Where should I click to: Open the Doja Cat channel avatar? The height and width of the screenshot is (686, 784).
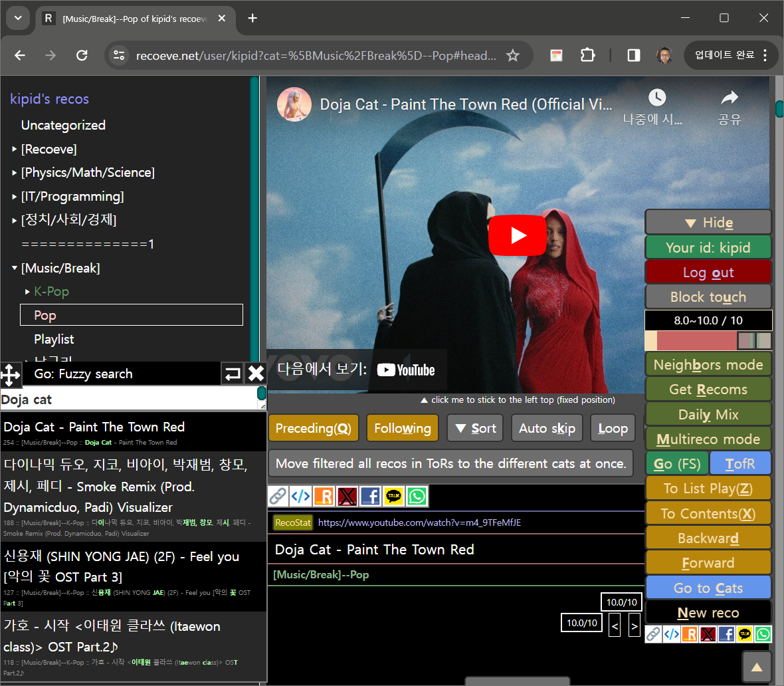tap(294, 104)
